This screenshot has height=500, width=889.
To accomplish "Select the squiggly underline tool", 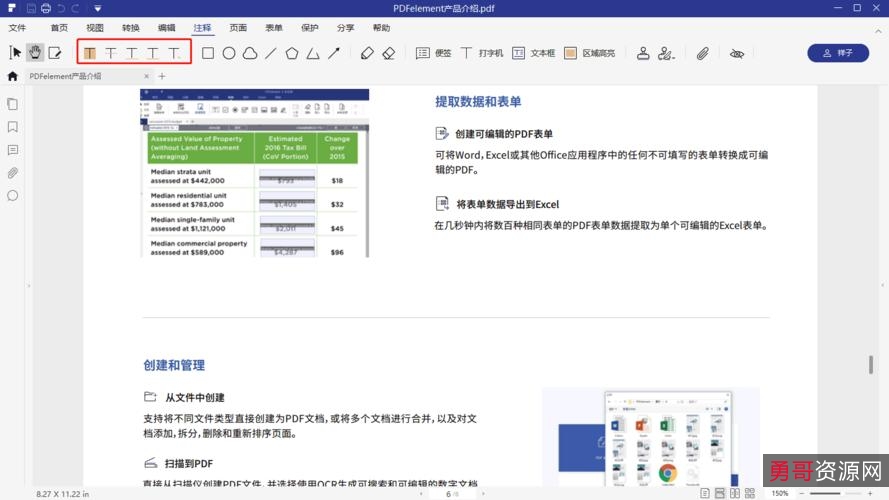I will (x=153, y=53).
